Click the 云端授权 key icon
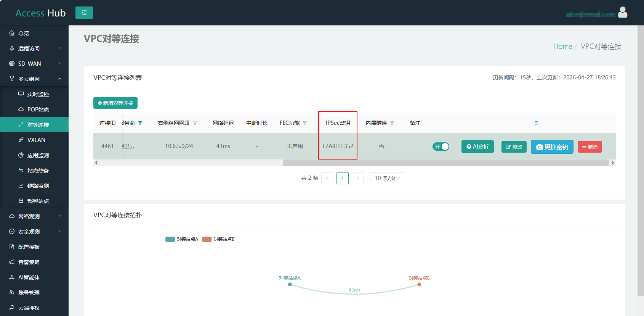The image size is (644, 316). point(12,308)
